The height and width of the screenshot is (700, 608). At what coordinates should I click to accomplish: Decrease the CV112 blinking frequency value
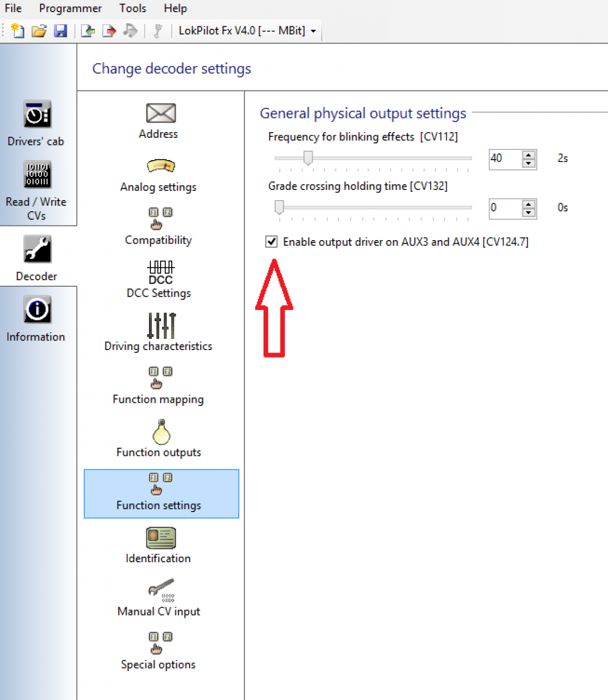(x=528, y=163)
